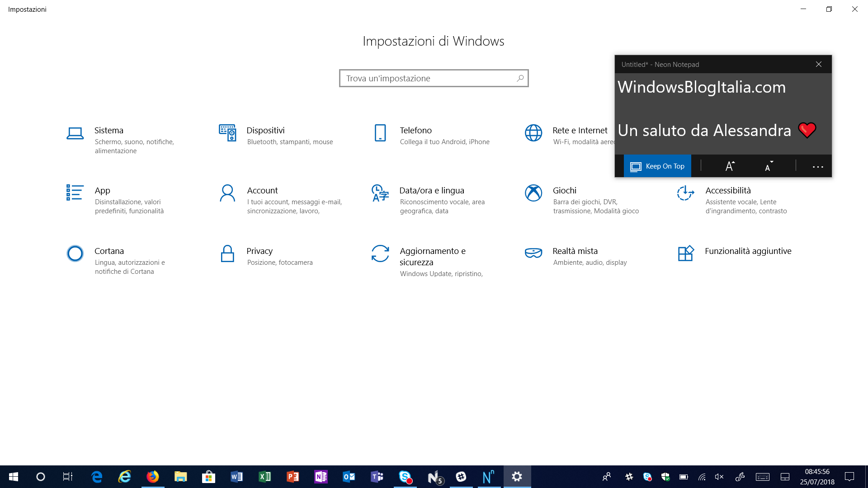The width and height of the screenshot is (868, 488).
Task: Open the Privacy padlock icon
Action: (227, 253)
